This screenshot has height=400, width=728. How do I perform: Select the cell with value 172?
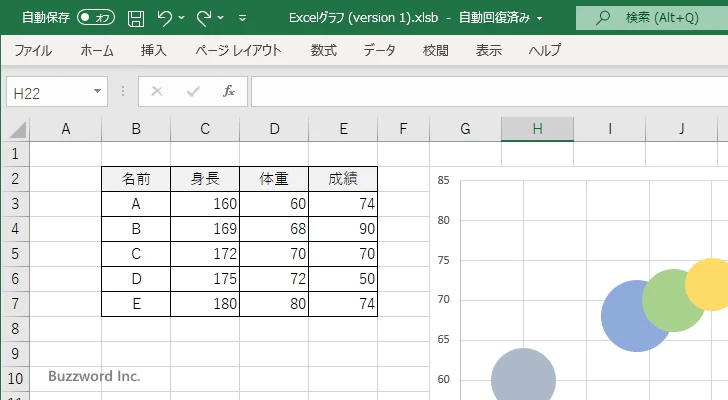pos(205,254)
